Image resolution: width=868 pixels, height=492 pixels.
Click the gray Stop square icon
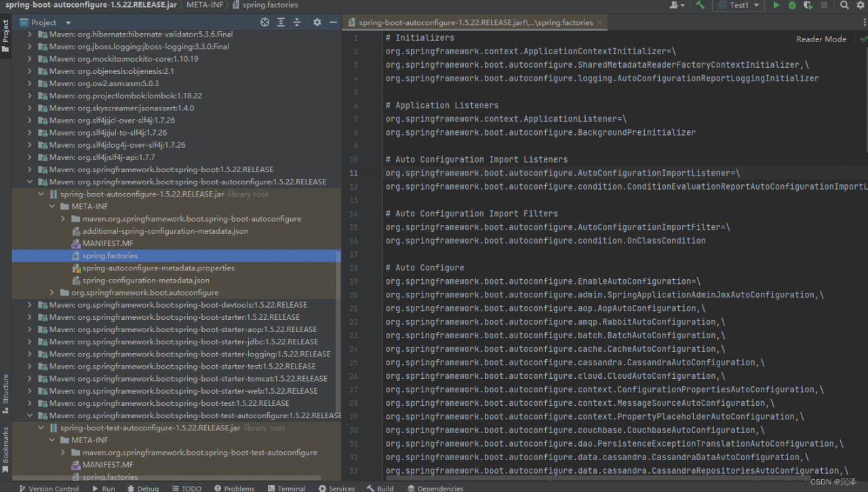(824, 5)
